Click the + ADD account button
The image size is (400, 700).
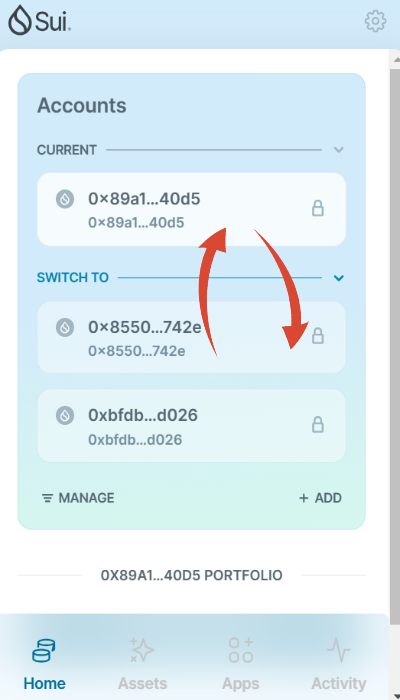point(321,498)
